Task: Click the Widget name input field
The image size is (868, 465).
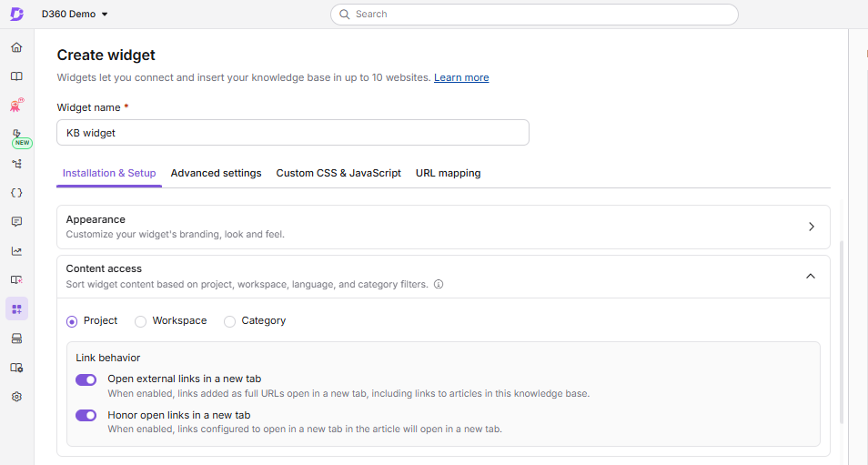Action: tap(293, 133)
